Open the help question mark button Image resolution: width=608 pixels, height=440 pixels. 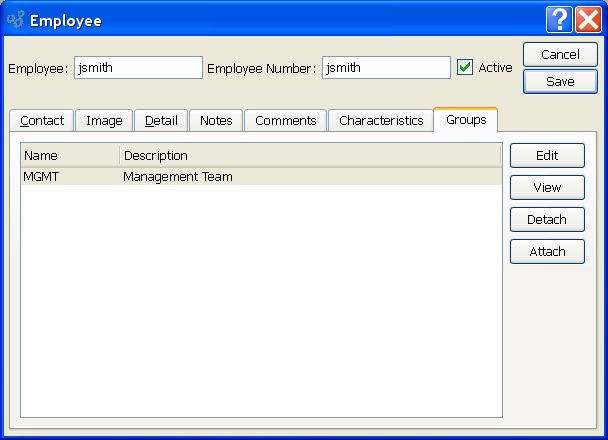[x=559, y=19]
